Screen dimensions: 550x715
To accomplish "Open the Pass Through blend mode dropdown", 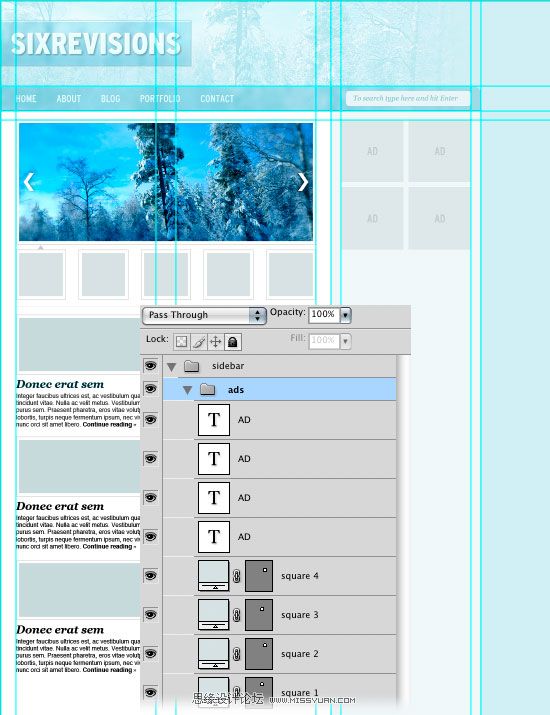I will (x=204, y=315).
